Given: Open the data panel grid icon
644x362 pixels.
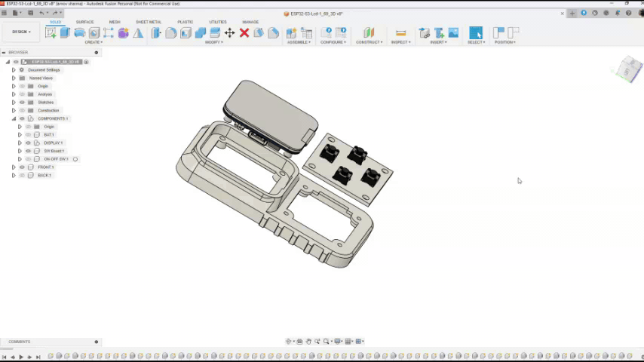Looking at the screenshot, I should coord(4,13).
